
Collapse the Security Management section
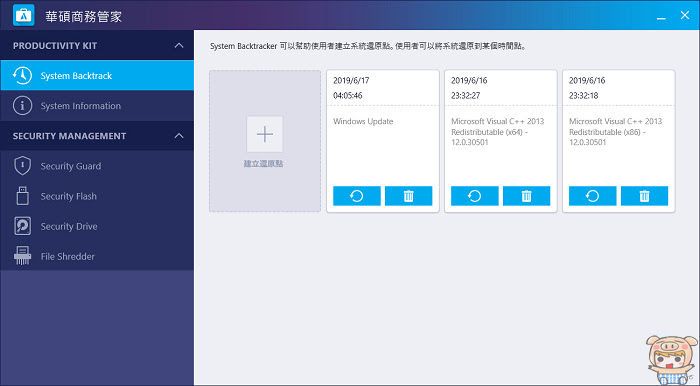(x=179, y=136)
